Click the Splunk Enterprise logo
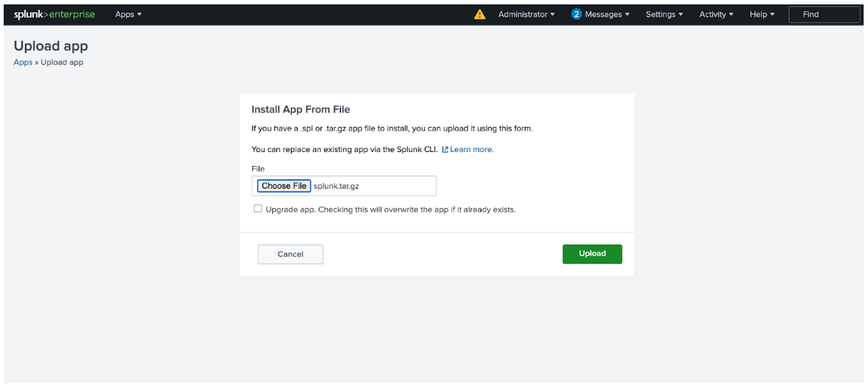Viewport: 868px width, 387px height. tap(54, 14)
